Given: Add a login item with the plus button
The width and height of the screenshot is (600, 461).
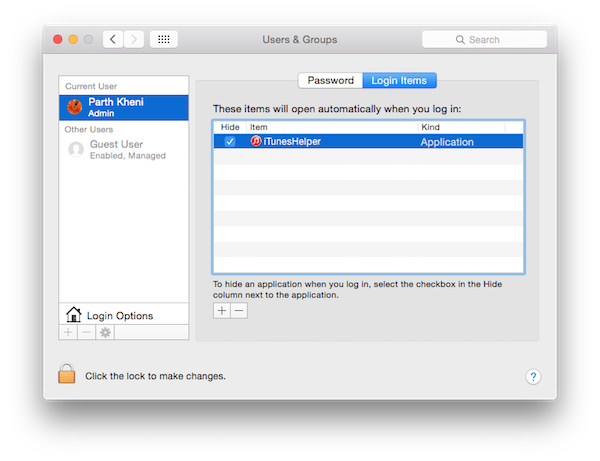Looking at the screenshot, I should point(222,311).
